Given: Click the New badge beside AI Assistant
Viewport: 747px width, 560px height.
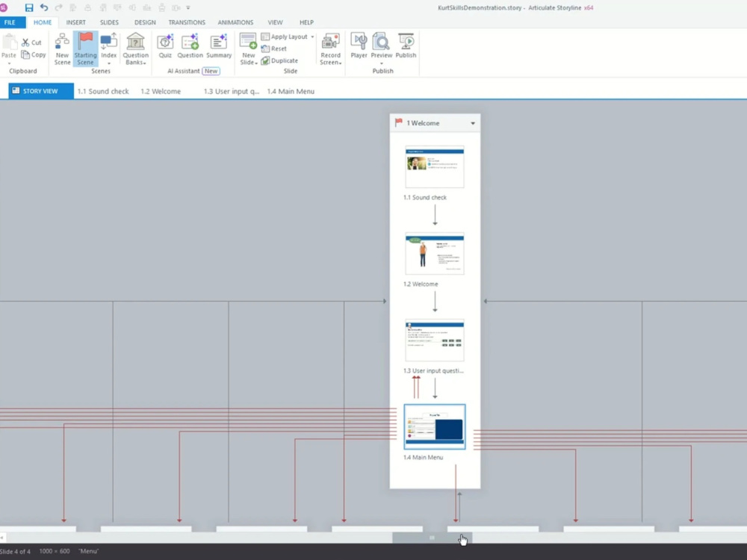Looking at the screenshot, I should (211, 71).
